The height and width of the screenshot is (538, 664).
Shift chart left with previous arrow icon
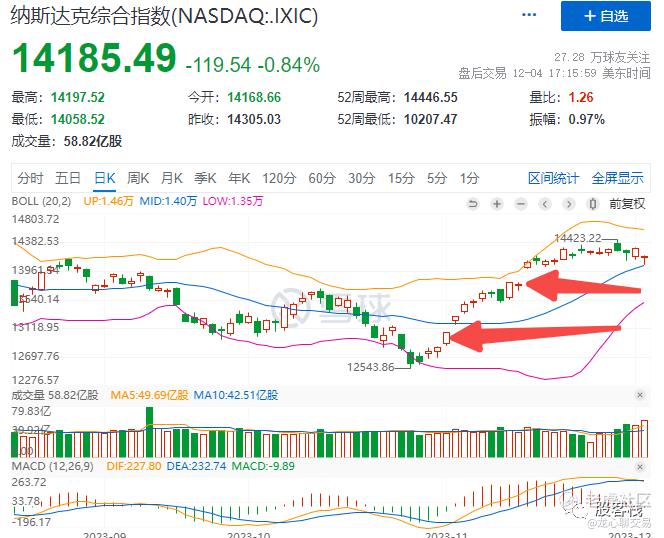click(x=545, y=204)
